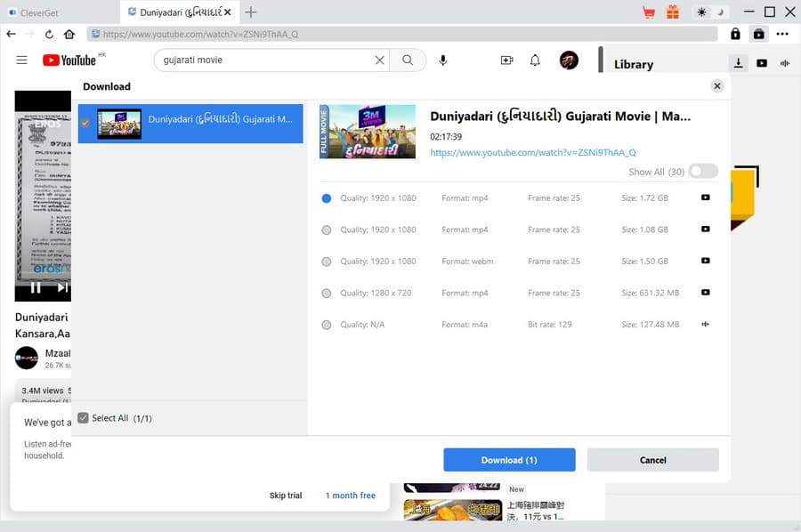Click the YouTube create video icon
801x532 pixels.
pos(506,60)
